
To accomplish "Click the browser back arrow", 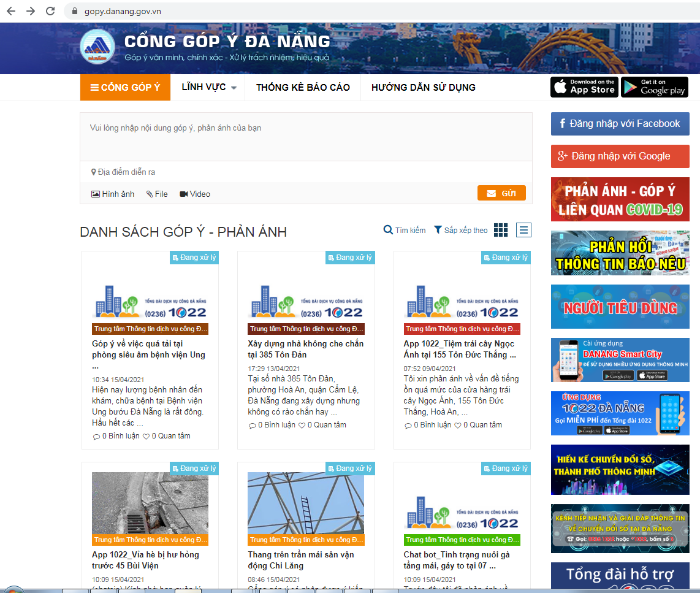I will coord(11,11).
